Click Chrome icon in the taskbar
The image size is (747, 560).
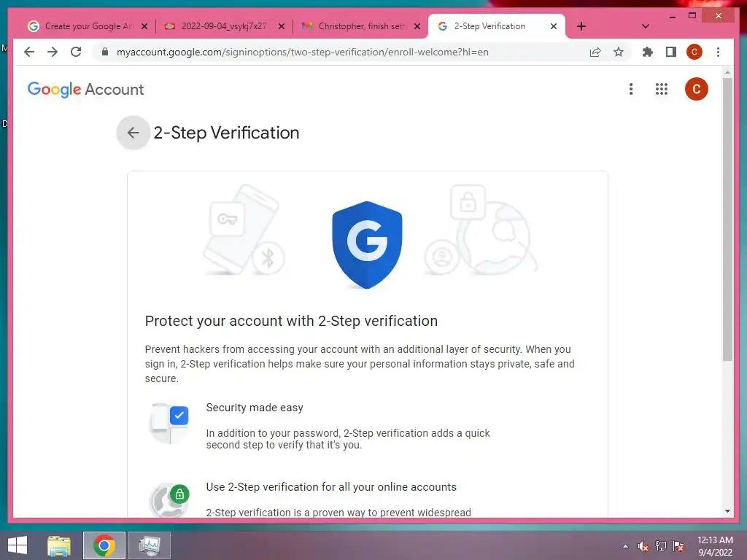104,545
